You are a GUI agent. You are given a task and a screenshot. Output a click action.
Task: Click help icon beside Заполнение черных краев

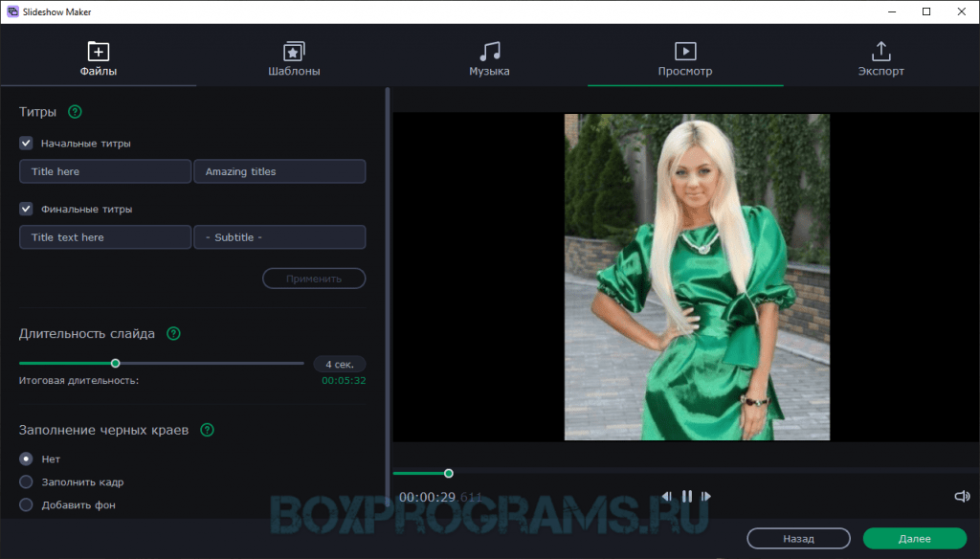point(207,430)
